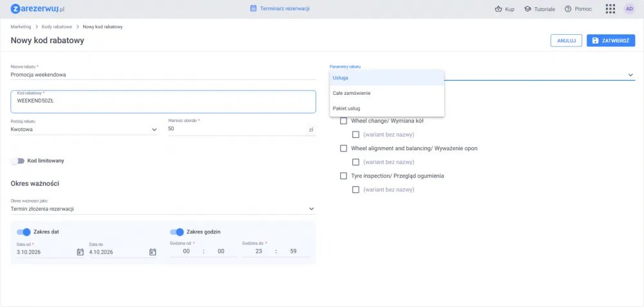Click the Kod rabatowy input field
The height and width of the screenshot is (307, 644).
click(163, 102)
